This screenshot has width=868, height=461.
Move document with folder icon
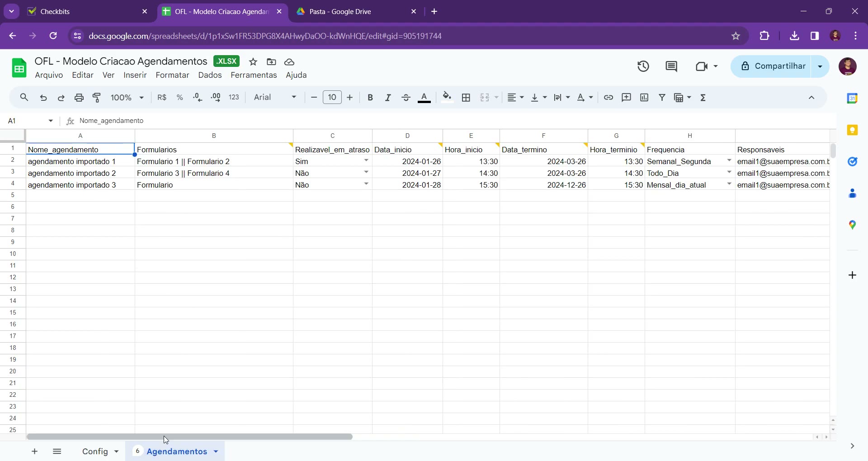(271, 62)
